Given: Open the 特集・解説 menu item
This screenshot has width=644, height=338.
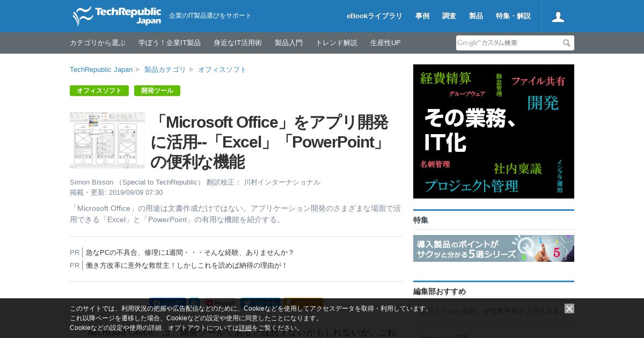Looking at the screenshot, I should [513, 16].
